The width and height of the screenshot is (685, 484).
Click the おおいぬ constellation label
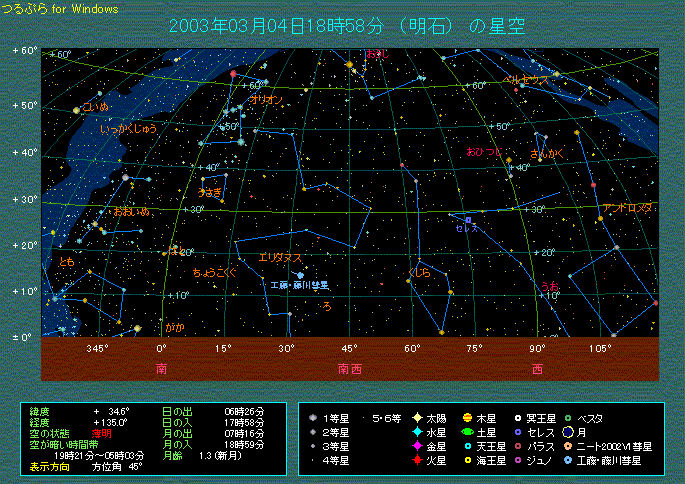[x=131, y=211]
